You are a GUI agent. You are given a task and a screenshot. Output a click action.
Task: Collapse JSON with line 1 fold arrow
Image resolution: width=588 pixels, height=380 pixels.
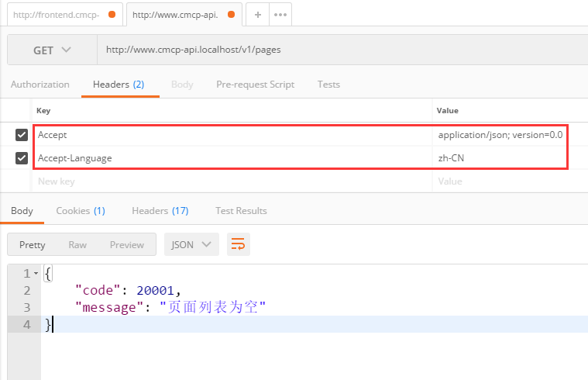click(36, 274)
